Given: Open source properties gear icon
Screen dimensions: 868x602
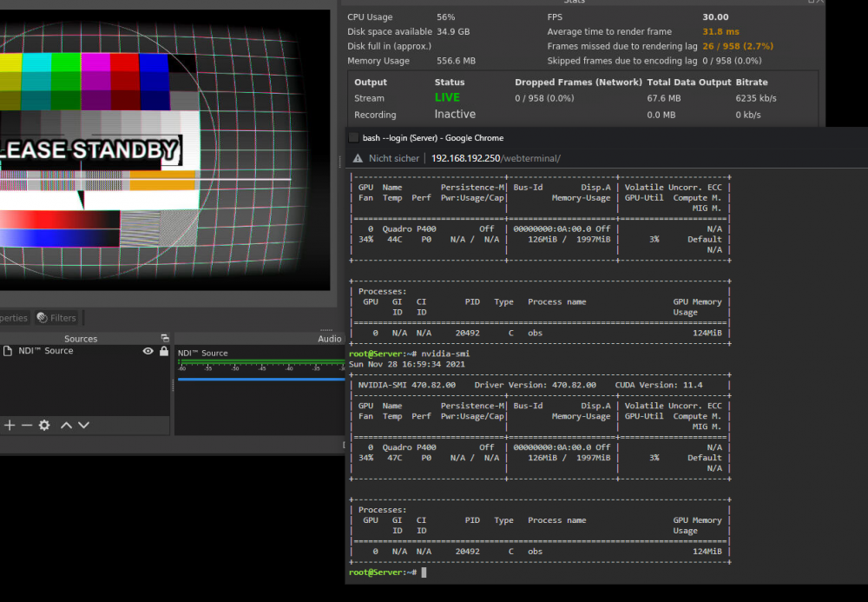Looking at the screenshot, I should point(44,426).
